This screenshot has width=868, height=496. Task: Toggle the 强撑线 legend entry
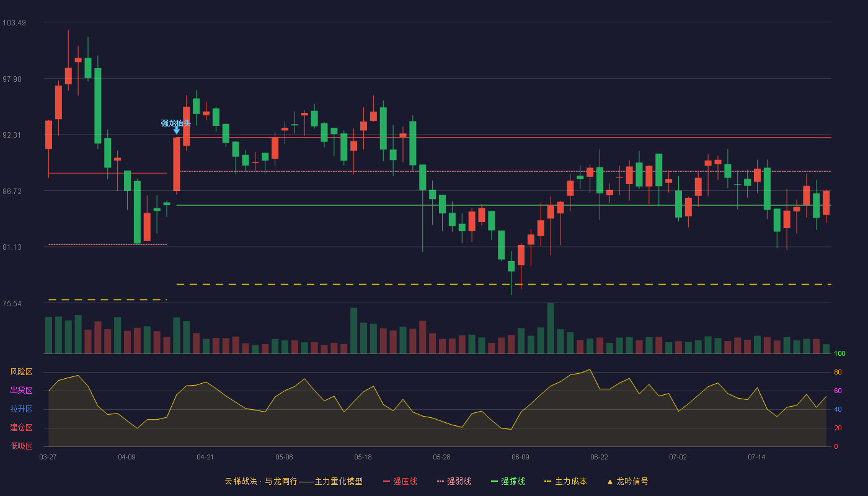508,481
